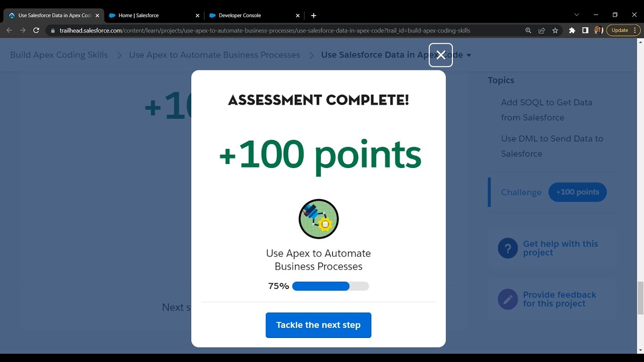Close the Assessment Complete dialog

441,55
